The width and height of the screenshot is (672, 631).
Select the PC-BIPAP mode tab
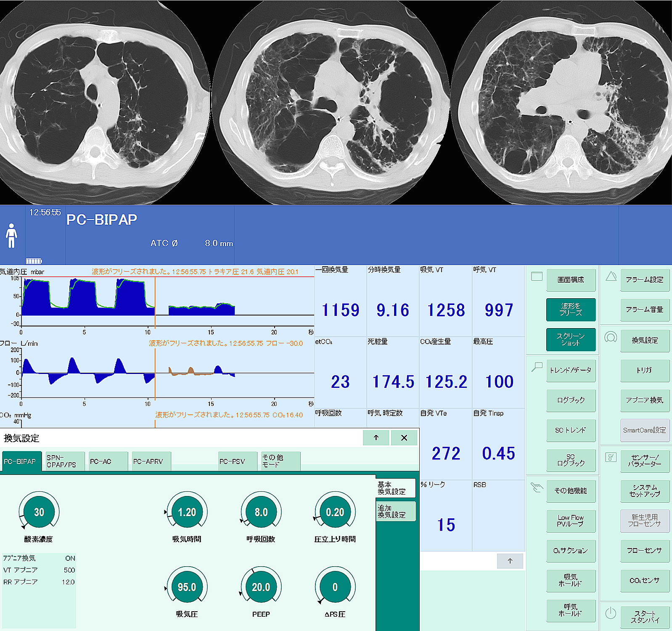(22, 461)
